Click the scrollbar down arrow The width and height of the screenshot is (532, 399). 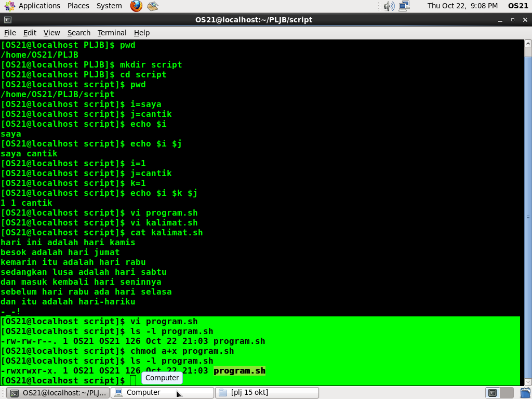tap(528, 382)
